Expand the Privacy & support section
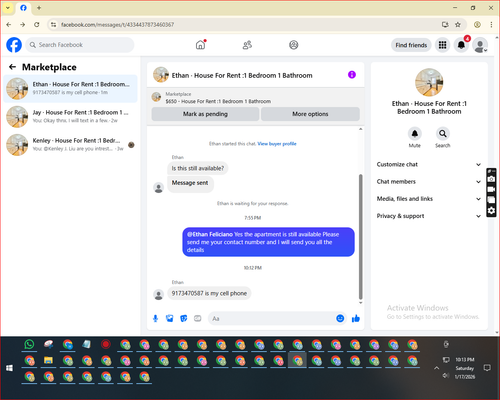The height and width of the screenshot is (400, 500). 429,216
